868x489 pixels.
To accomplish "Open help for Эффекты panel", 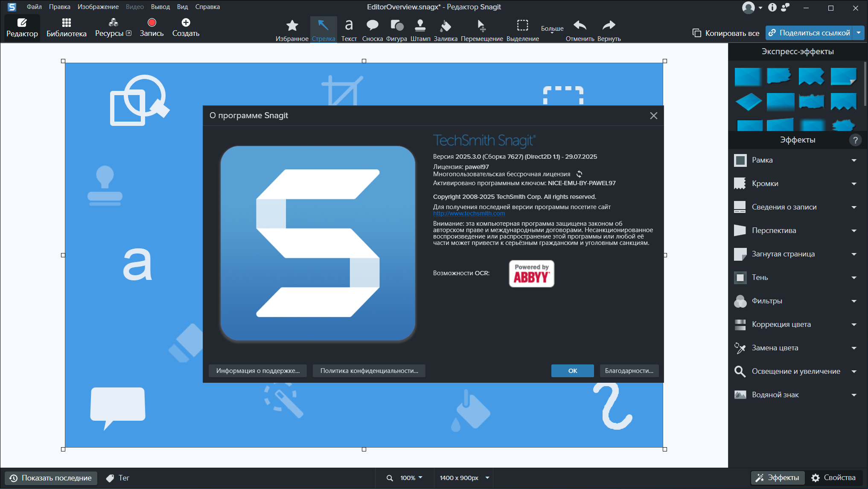I will 855,140.
